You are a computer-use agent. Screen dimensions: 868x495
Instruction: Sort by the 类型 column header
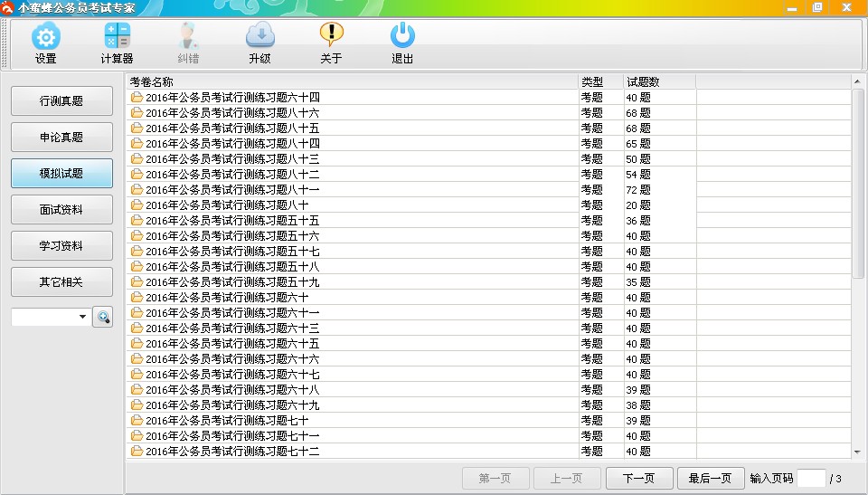(601, 82)
